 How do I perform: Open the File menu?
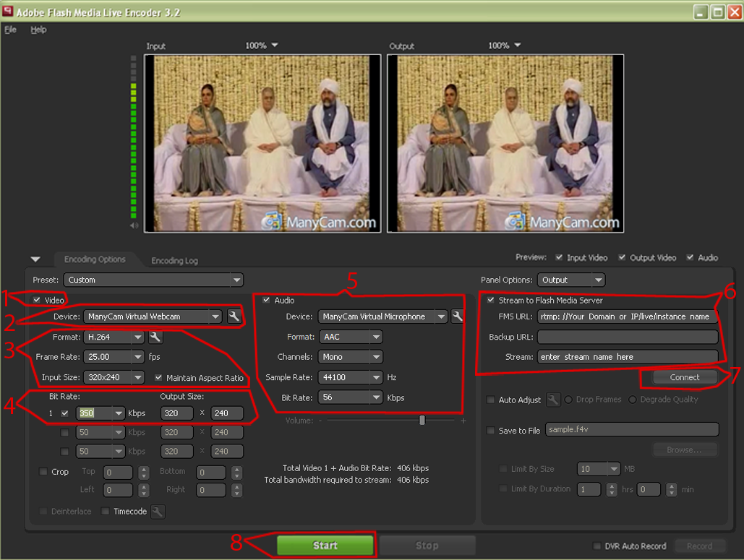[x=10, y=30]
